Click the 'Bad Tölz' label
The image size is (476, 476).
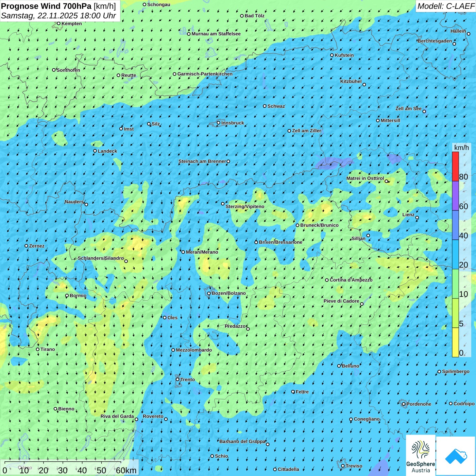coord(255,16)
